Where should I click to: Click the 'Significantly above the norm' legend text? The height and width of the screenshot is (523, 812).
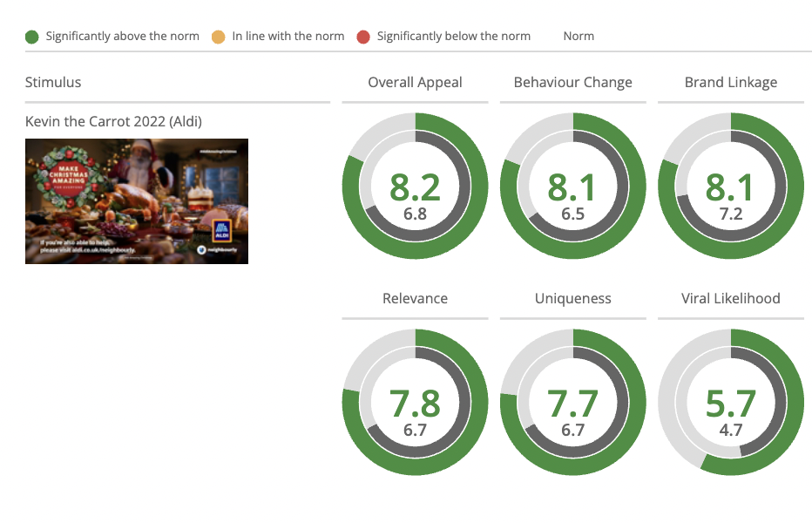[122, 37]
